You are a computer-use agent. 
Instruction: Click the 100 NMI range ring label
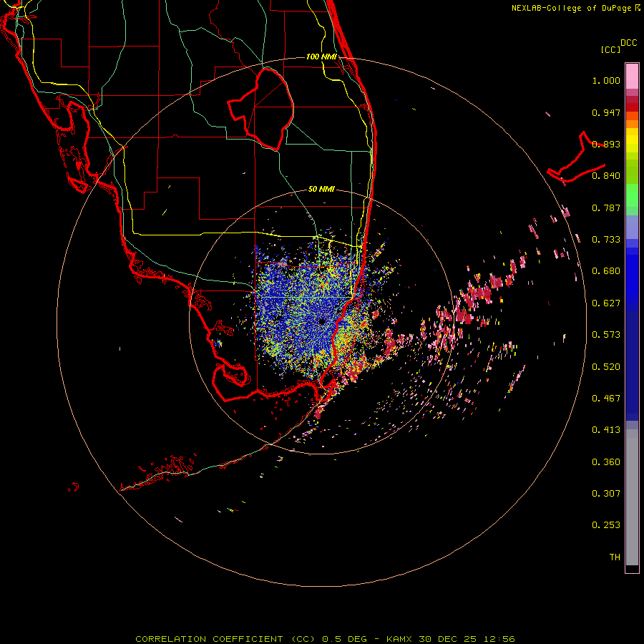click(x=321, y=57)
